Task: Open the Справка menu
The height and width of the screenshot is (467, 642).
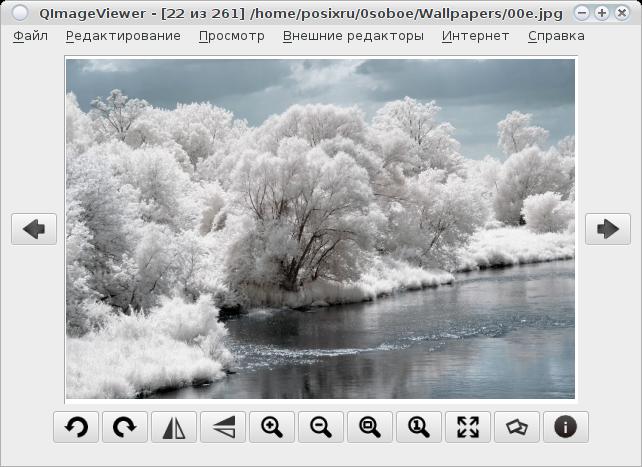Action: click(556, 36)
